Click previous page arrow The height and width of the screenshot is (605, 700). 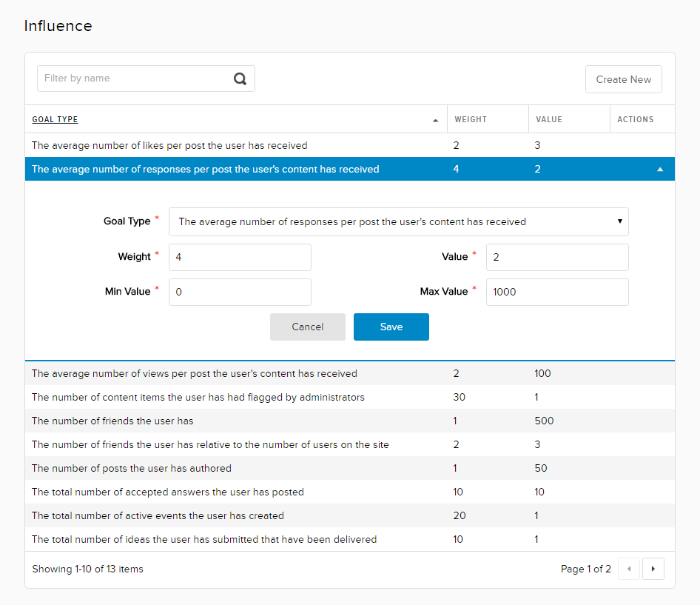tap(629, 569)
